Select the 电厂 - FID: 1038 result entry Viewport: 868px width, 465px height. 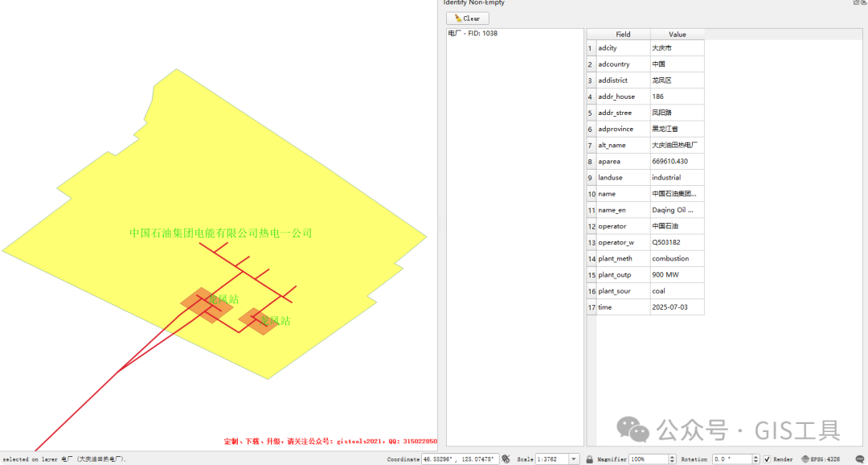point(473,33)
